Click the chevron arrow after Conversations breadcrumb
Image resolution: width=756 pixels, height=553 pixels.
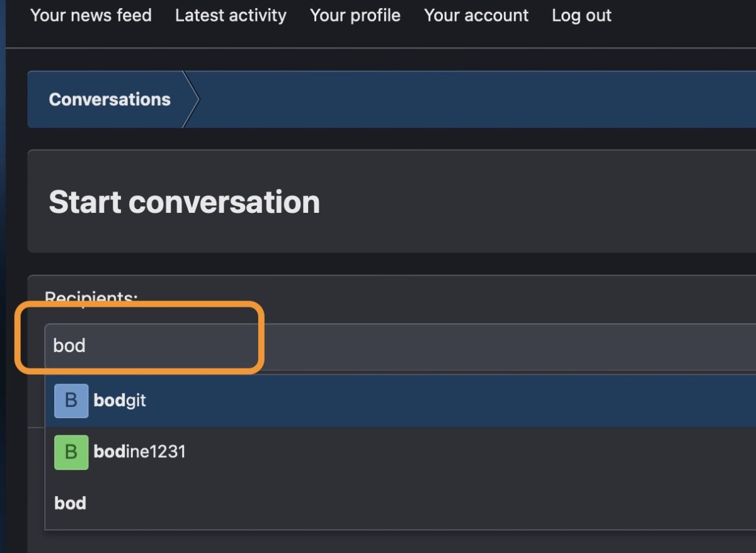tap(191, 100)
